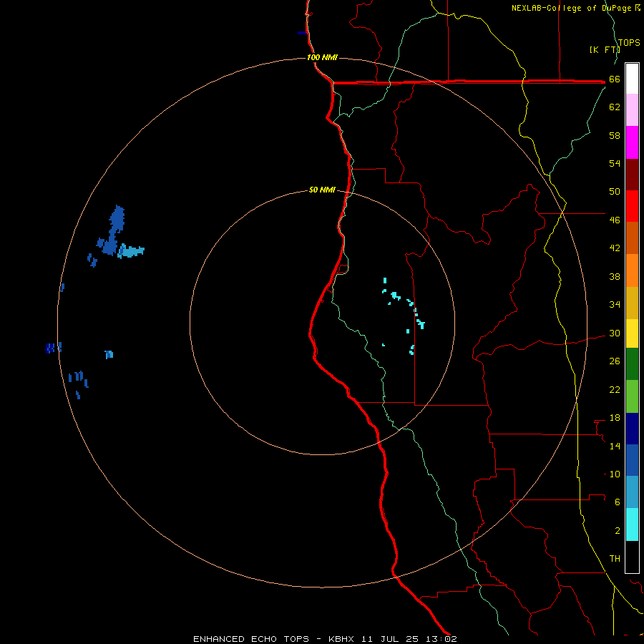
Task: Click the 46 legend value
Action: point(615,220)
